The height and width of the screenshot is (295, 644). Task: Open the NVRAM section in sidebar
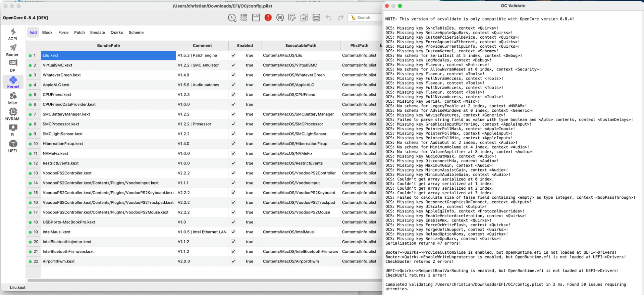point(13,114)
